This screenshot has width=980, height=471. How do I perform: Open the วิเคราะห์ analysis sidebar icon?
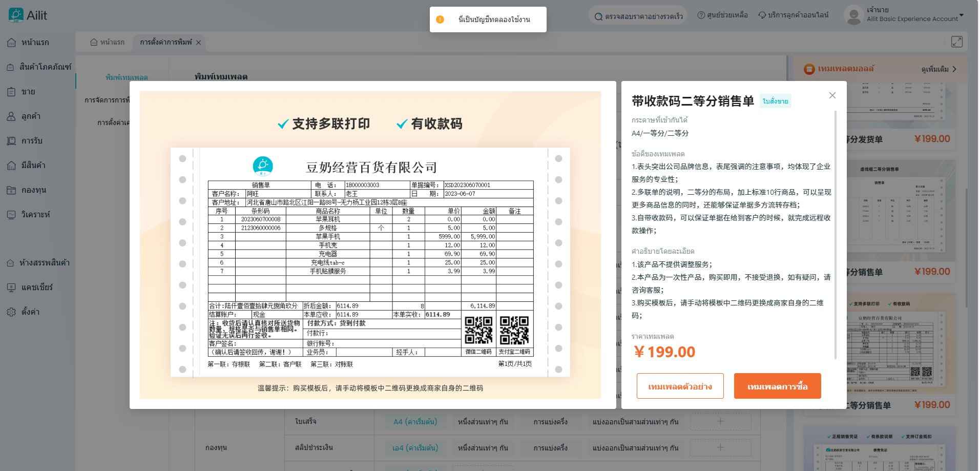pos(11,215)
